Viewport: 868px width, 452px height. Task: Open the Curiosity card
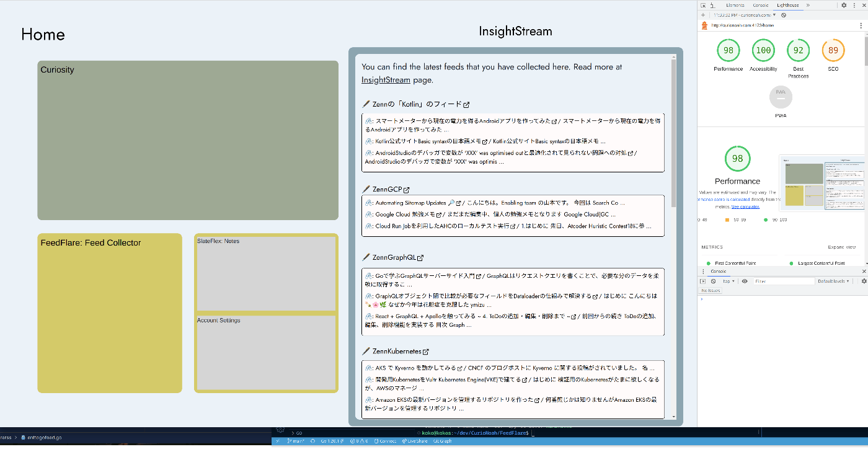[x=188, y=140]
